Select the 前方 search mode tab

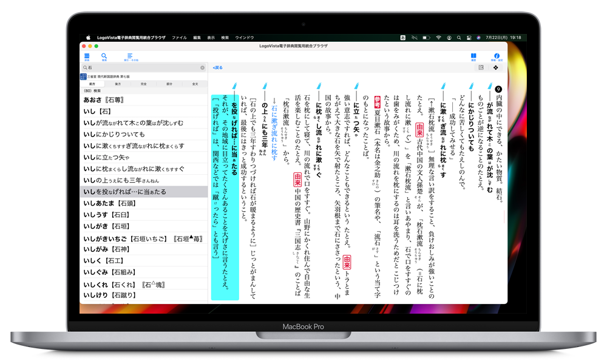(92, 84)
